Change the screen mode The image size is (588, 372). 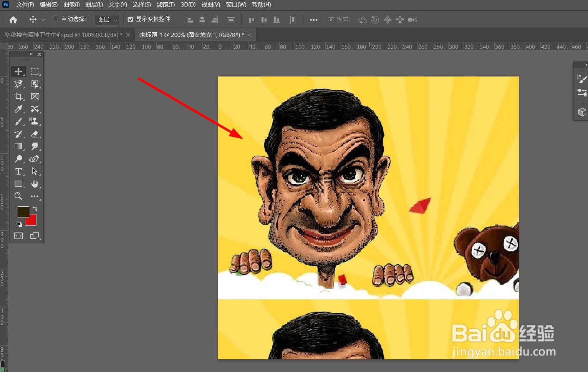pos(35,236)
